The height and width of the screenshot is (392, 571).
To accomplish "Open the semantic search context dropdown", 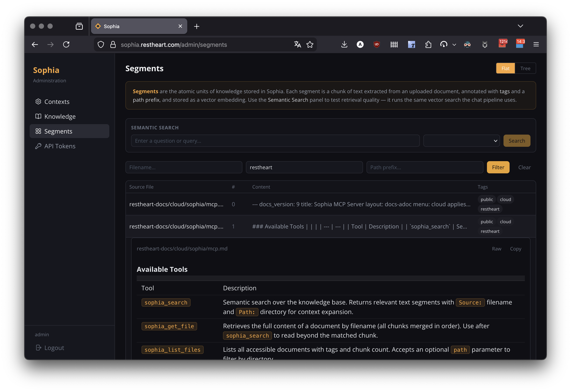I will (x=461, y=141).
